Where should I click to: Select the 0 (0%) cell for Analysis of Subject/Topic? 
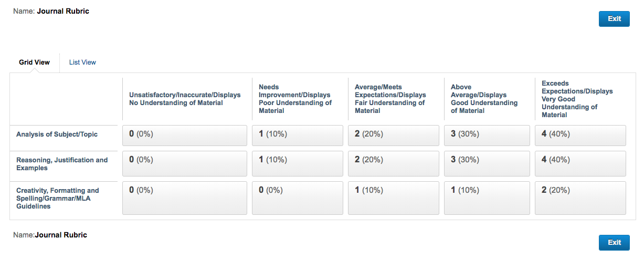pyautogui.click(x=185, y=136)
